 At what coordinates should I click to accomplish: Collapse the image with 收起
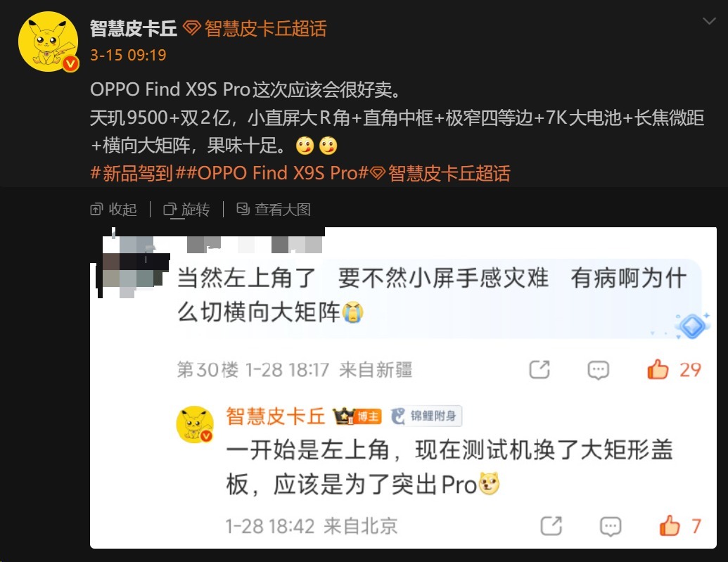point(113,210)
